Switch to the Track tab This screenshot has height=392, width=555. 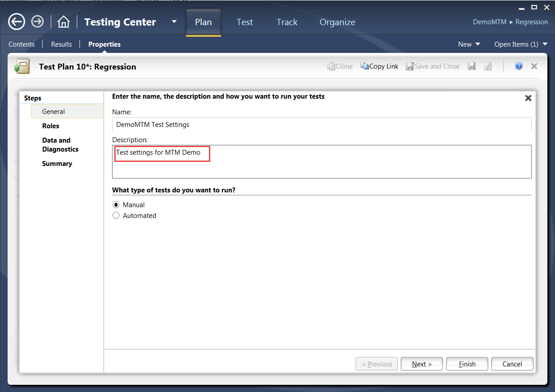(286, 22)
